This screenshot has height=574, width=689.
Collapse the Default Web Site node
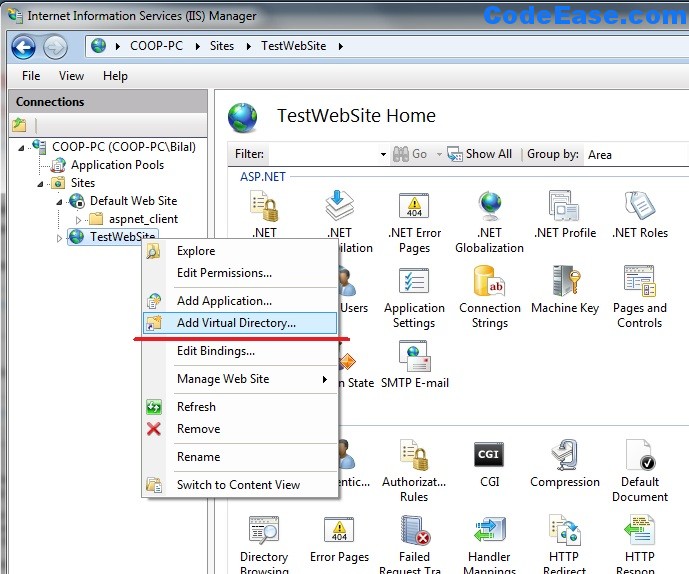pyautogui.click(x=59, y=202)
